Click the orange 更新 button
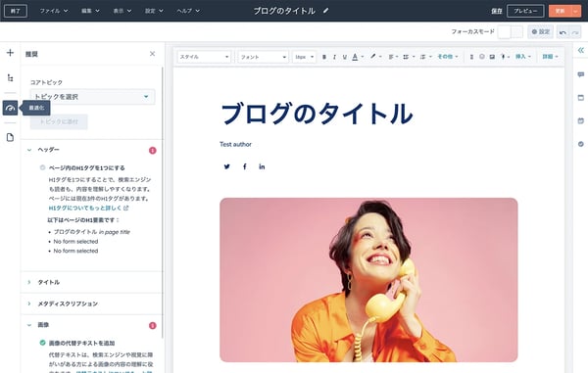 coord(560,11)
